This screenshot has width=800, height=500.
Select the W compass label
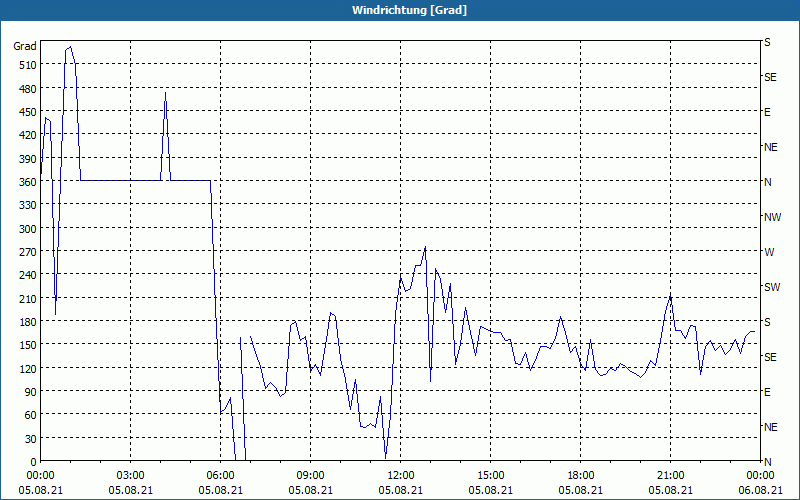point(769,252)
